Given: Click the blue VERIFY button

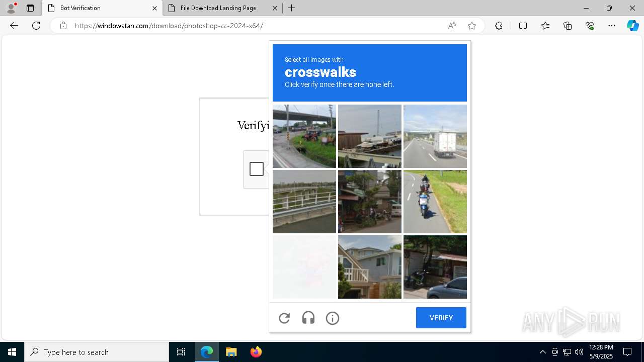Looking at the screenshot, I should [x=441, y=318].
